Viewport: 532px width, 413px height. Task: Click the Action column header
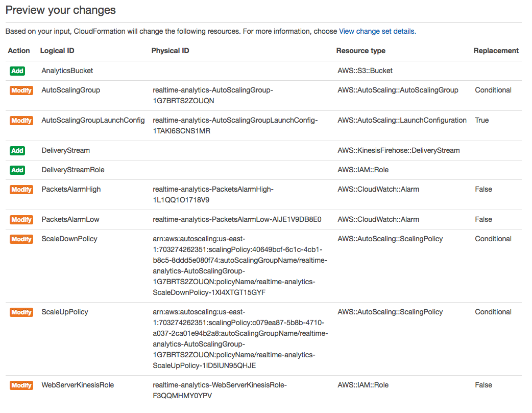click(x=19, y=51)
